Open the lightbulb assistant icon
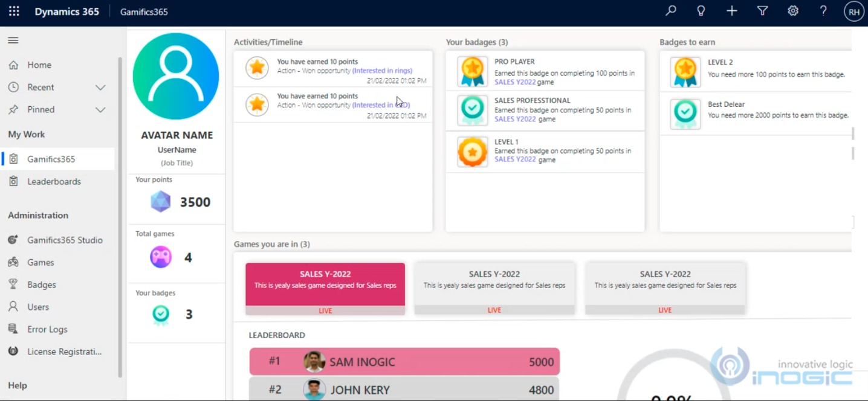 click(x=701, y=11)
